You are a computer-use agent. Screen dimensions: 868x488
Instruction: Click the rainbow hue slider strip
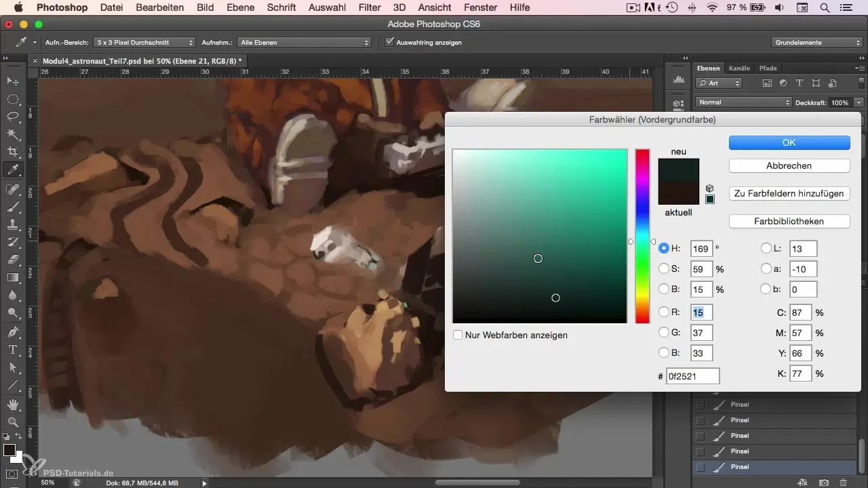tap(642, 236)
